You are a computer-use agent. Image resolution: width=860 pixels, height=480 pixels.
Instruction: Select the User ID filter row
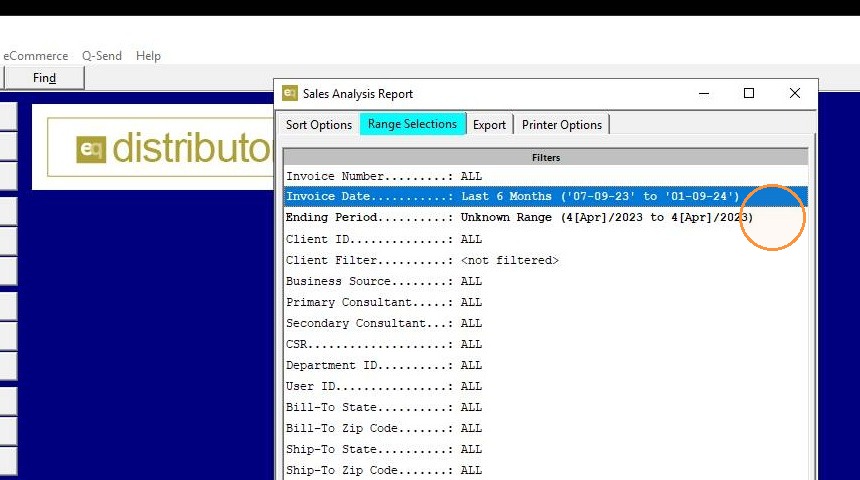click(546, 386)
